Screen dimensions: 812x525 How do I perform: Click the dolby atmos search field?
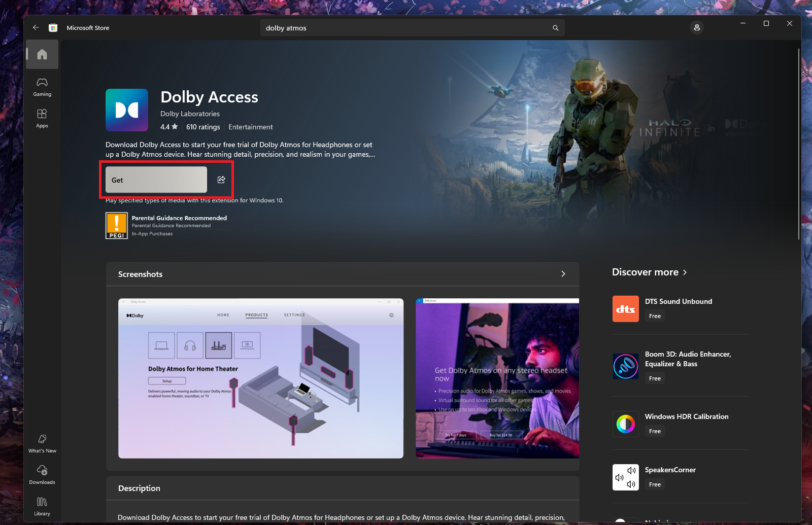pyautogui.click(x=406, y=28)
